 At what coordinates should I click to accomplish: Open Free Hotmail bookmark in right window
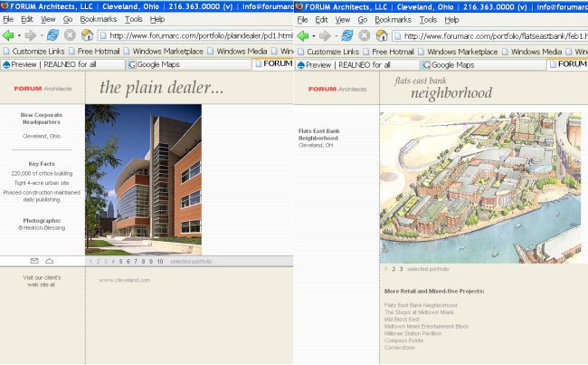tap(388, 52)
